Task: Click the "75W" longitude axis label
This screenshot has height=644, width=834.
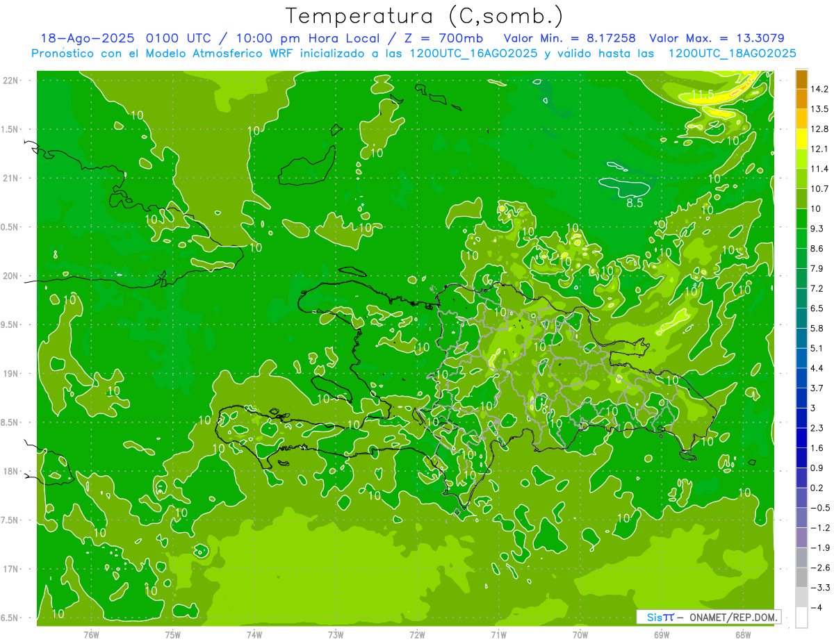Action: click(173, 634)
